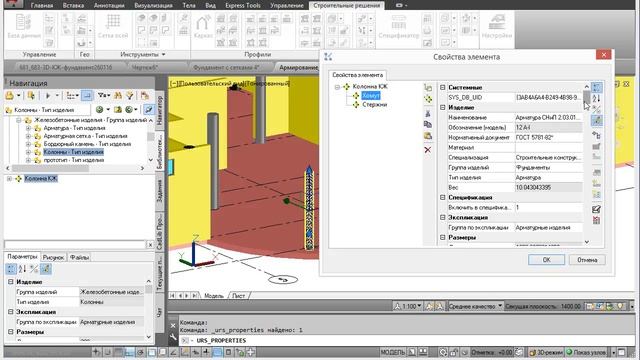Open the Среднее качество dropdown
The height and width of the screenshot is (360, 640).
coord(475,306)
